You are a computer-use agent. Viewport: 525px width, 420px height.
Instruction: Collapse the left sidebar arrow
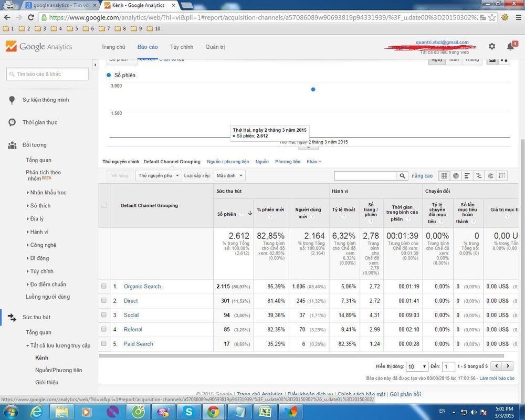[95, 65]
